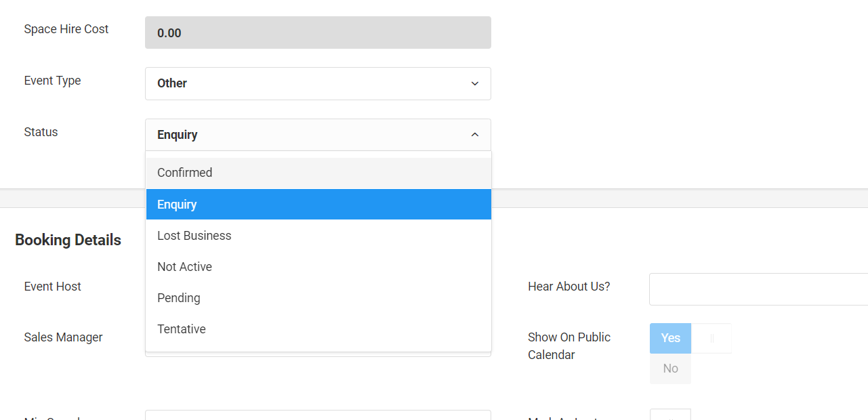Collapse the Status dropdown using its up chevron
This screenshot has width=868, height=420.
[x=474, y=135]
